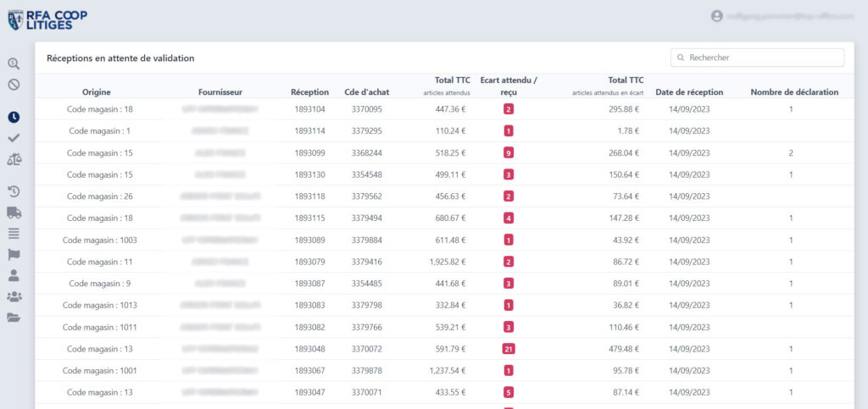Select reception number 1893114
This screenshot has width=868, height=409.
(310, 131)
